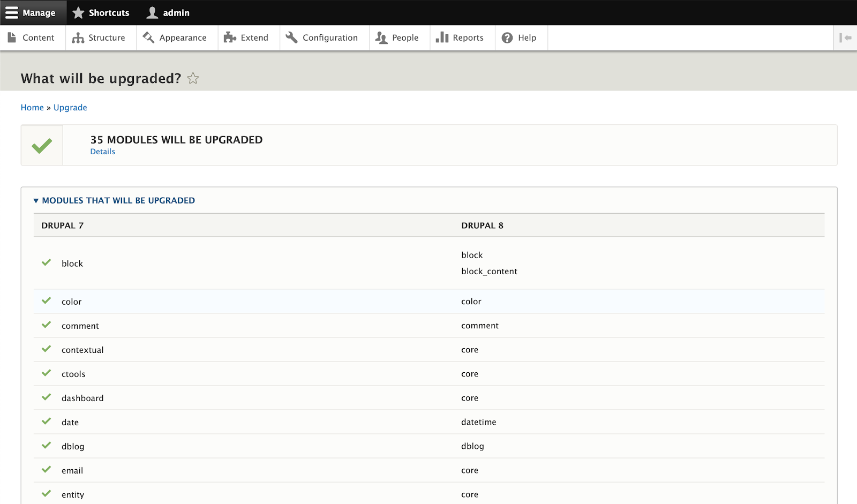Select contextual in Drupal 7 column
Image resolution: width=857 pixels, height=504 pixels.
[82, 350]
